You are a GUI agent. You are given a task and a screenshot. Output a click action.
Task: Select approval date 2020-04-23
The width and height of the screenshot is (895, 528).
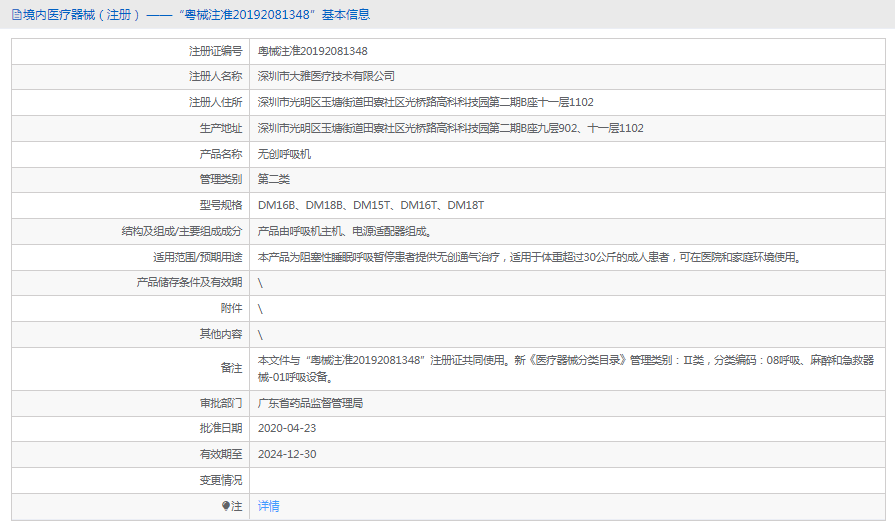(287, 428)
